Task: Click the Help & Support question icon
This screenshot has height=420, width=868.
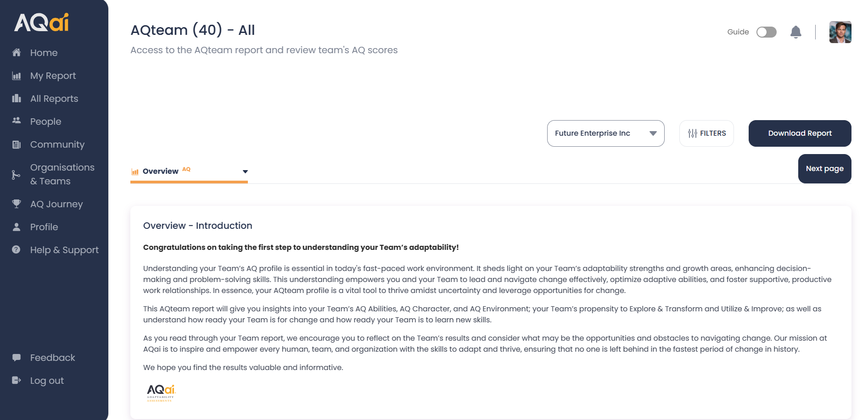Action: (16, 249)
